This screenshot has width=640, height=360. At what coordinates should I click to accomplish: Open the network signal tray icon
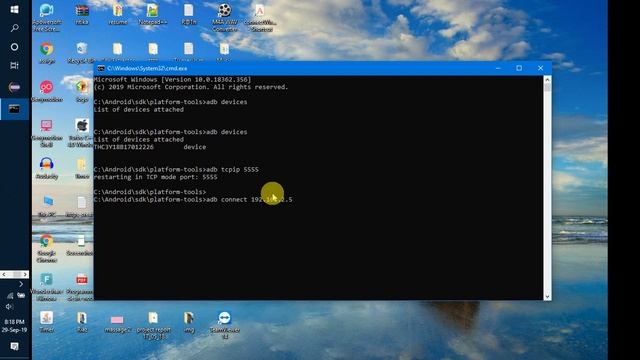(10, 295)
